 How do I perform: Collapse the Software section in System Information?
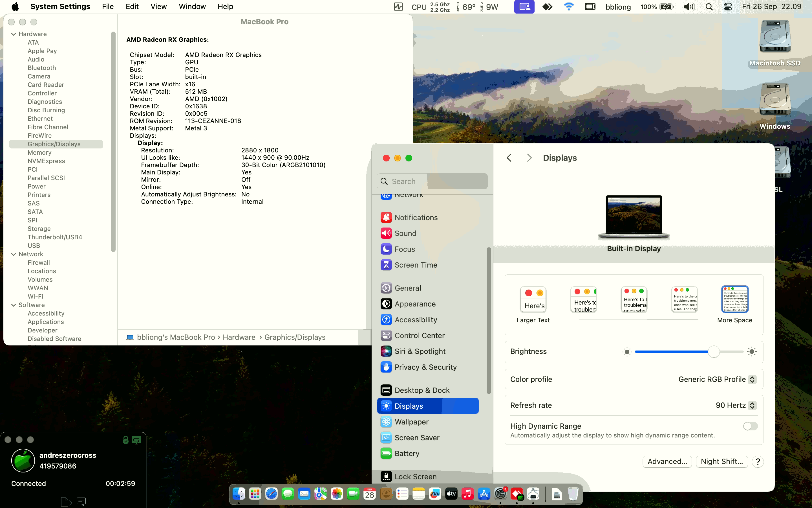coord(14,305)
